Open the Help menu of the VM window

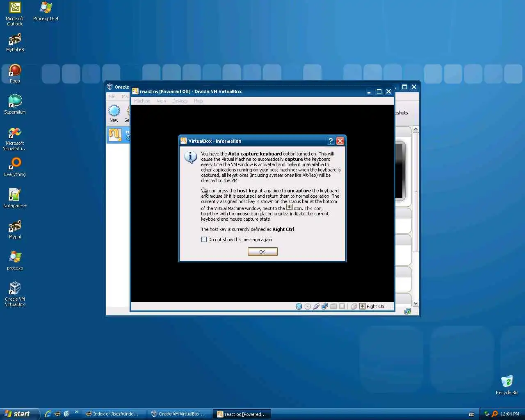(x=198, y=101)
